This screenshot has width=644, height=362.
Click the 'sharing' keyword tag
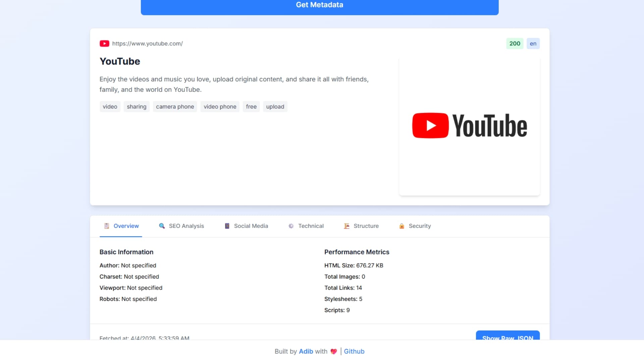(x=137, y=107)
